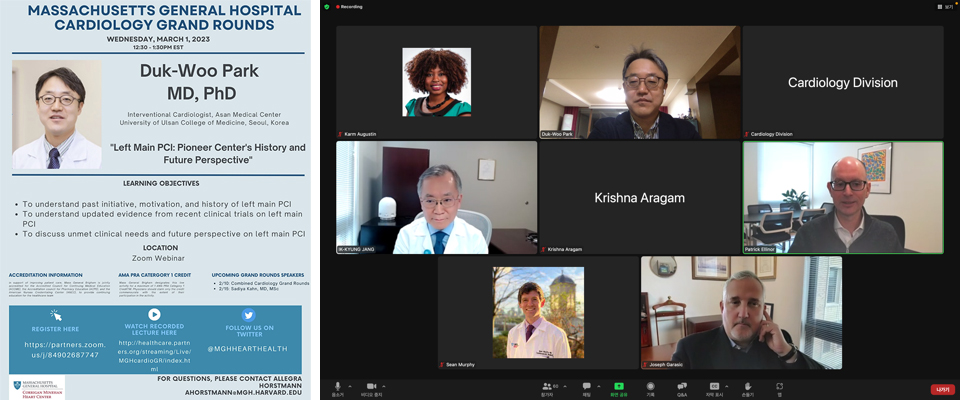Select Patrick Ellinor's highlighted video tile
This screenshot has height=400, width=960.
point(843,197)
